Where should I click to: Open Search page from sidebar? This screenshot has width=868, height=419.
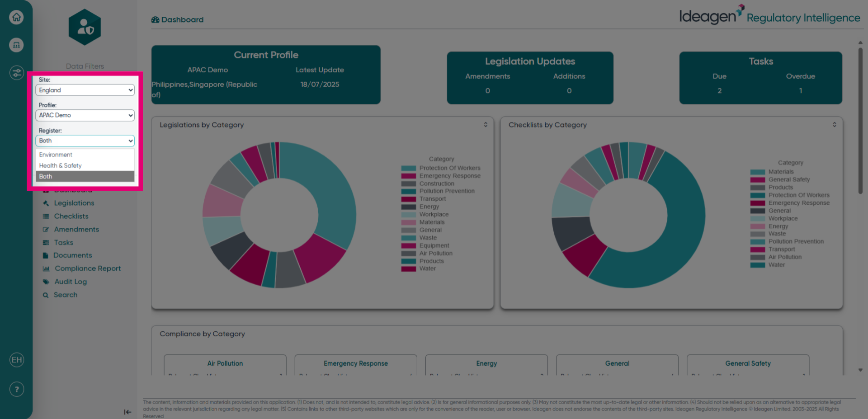click(66, 295)
